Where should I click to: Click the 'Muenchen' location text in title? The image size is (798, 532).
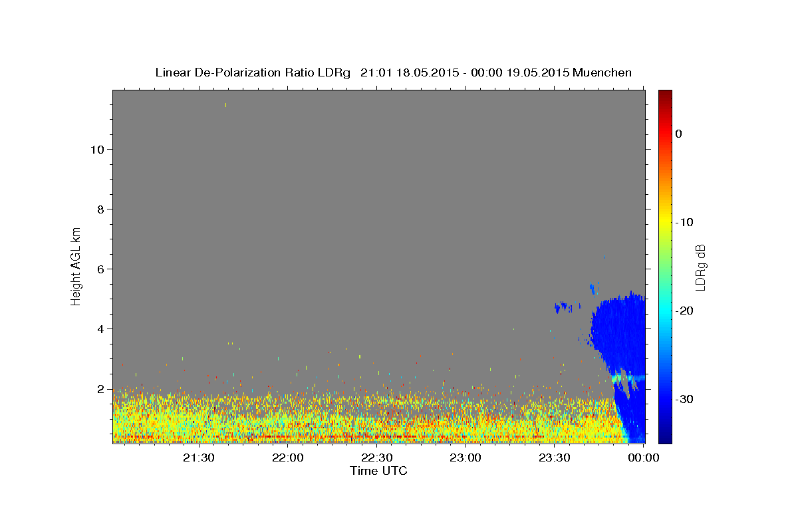(x=602, y=72)
